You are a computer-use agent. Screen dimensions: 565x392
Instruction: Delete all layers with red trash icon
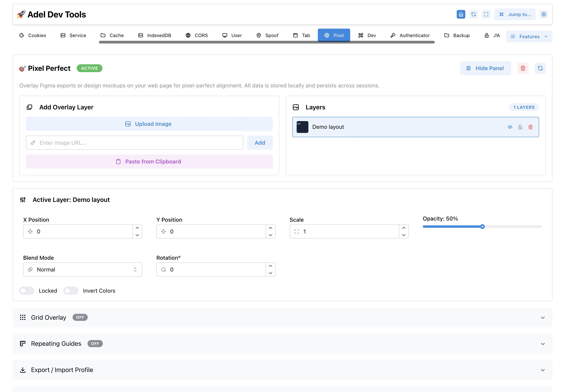tap(523, 68)
